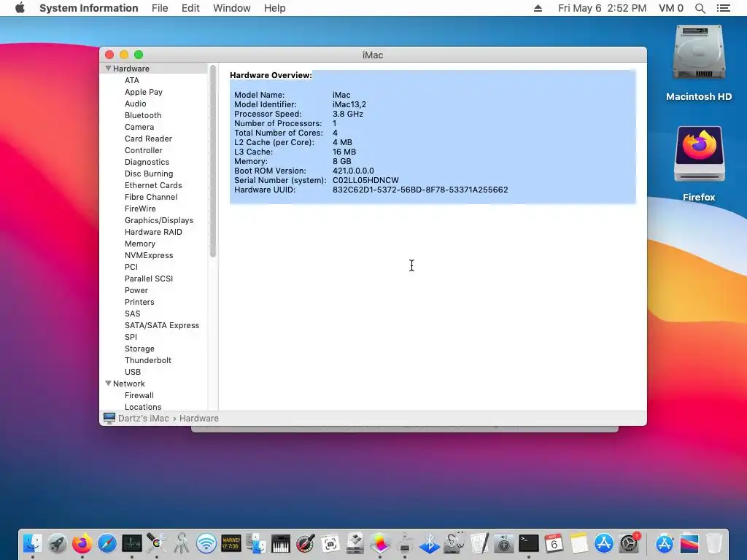Open System Preferences with red badge
Image resolution: width=747 pixels, height=560 pixels.
coord(629,543)
